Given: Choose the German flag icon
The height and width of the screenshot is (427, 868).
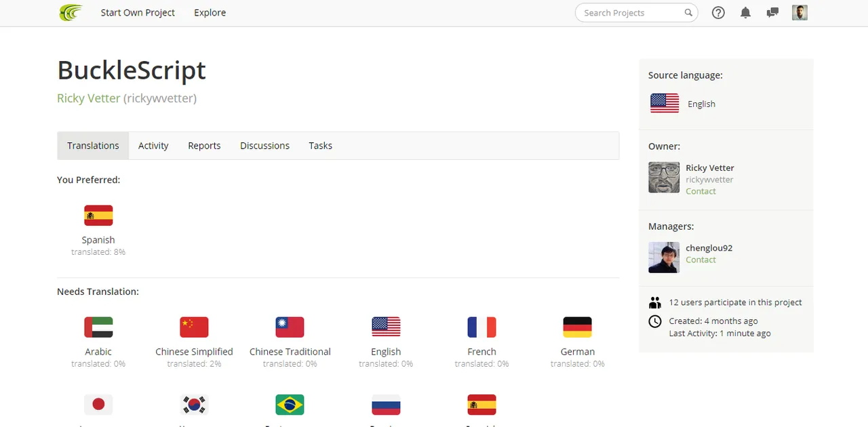Looking at the screenshot, I should click(x=578, y=327).
